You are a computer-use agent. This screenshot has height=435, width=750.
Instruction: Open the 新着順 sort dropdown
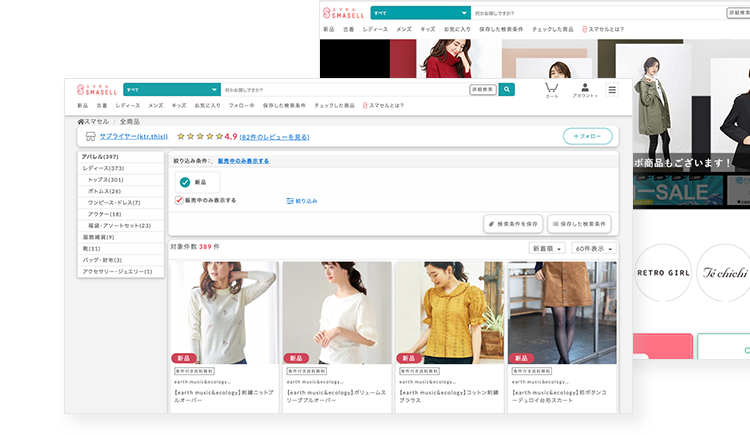(x=547, y=248)
